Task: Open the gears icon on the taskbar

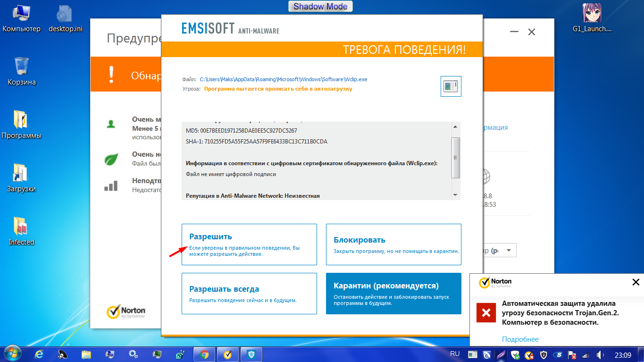Action: pos(134,354)
